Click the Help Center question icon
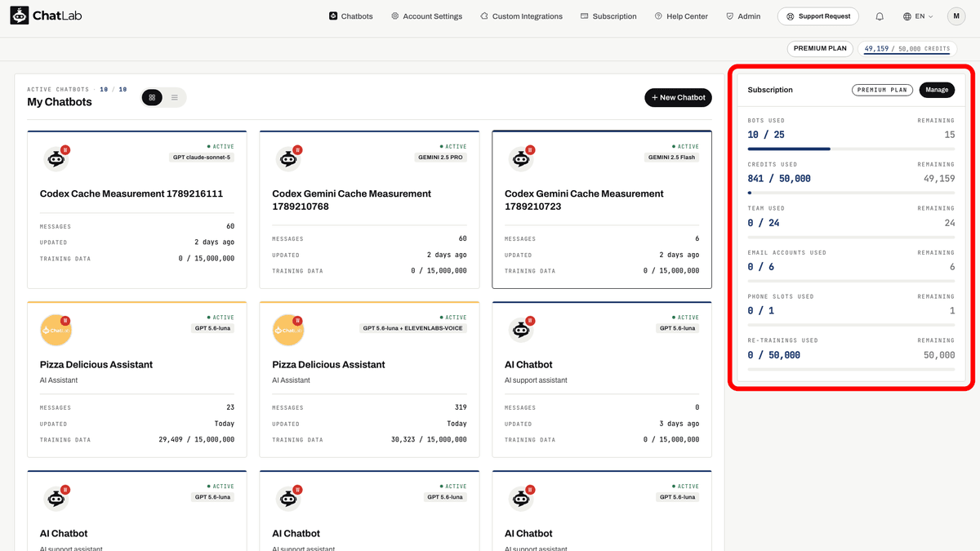 pyautogui.click(x=658, y=16)
